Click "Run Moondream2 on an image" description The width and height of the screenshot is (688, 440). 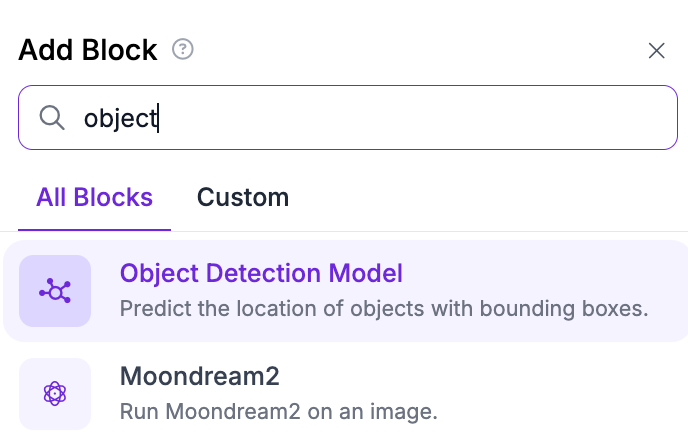pos(279,410)
